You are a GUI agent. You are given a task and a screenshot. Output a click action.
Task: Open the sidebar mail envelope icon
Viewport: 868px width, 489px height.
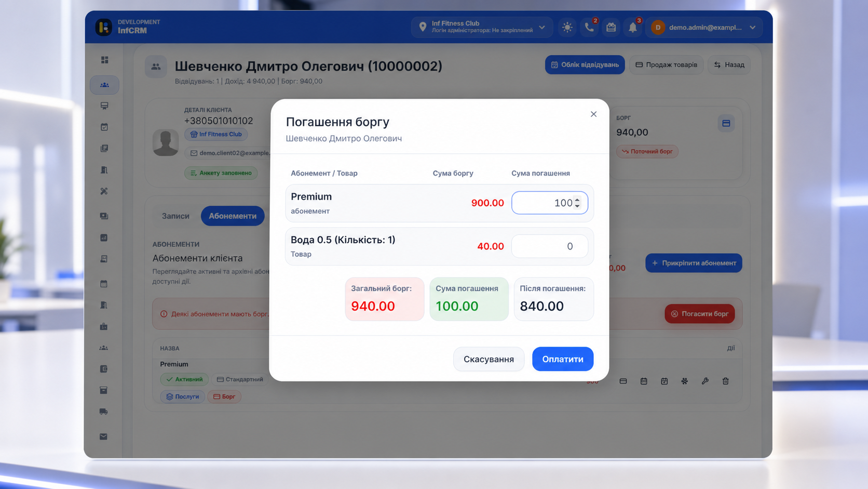[104, 437]
